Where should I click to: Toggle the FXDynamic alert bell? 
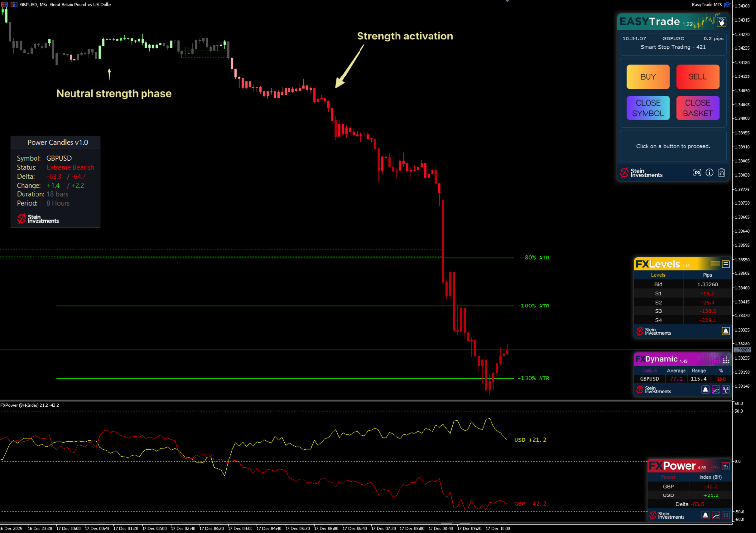click(705, 390)
